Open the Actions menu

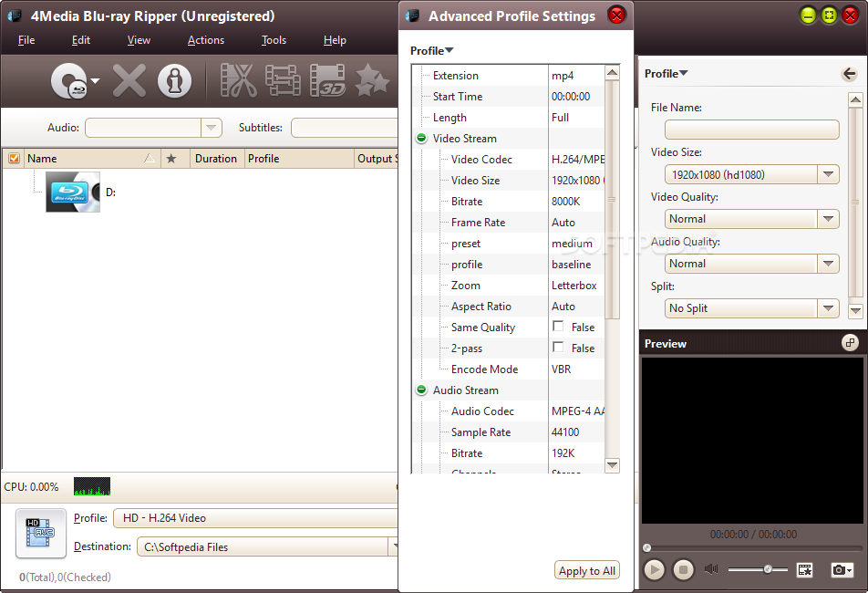[x=206, y=40]
